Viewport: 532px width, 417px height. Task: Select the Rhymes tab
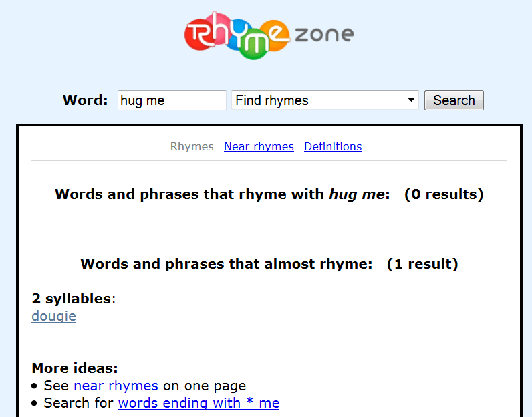coord(192,146)
